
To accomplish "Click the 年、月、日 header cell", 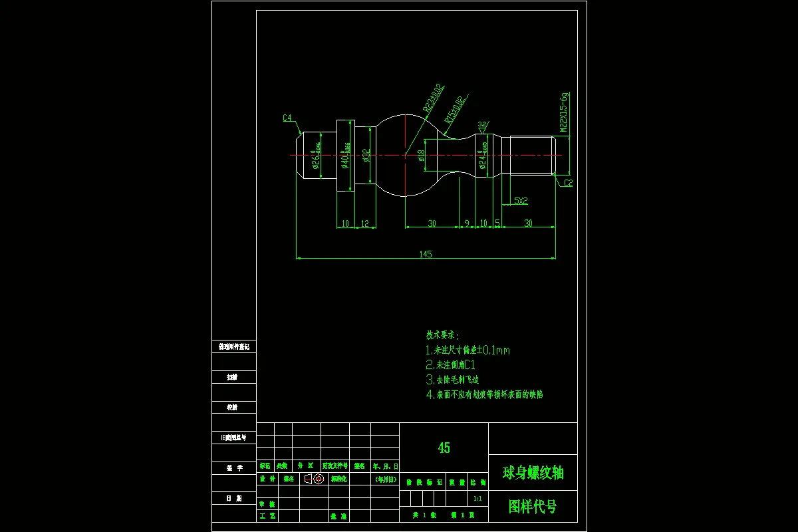I will point(386,466).
